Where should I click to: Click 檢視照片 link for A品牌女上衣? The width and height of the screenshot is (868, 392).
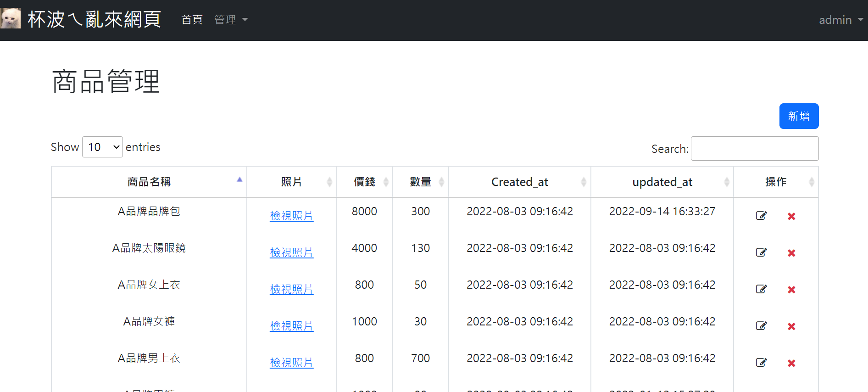coord(291,289)
